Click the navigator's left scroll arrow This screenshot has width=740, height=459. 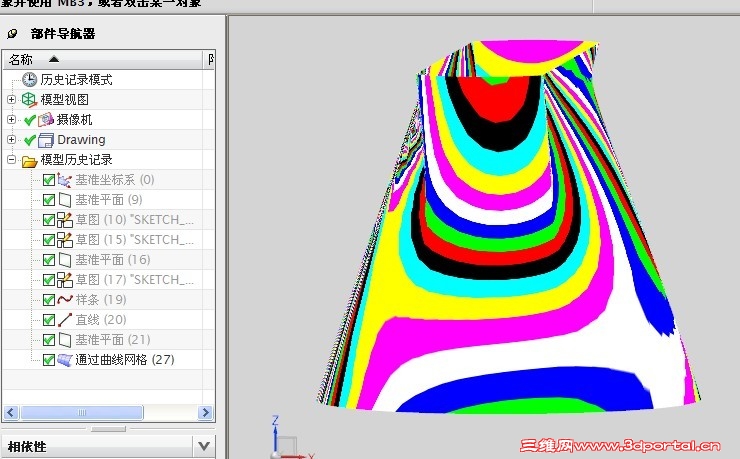point(11,412)
